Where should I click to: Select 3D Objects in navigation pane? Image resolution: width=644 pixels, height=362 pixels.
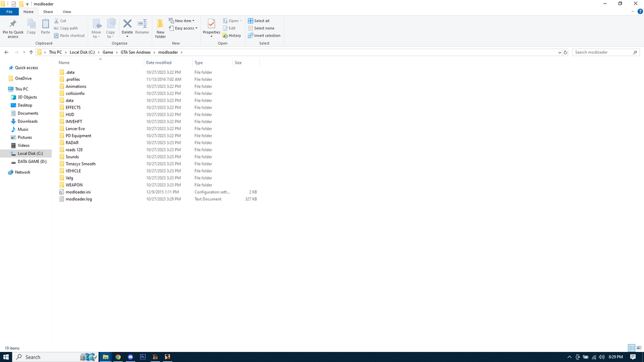(27, 97)
